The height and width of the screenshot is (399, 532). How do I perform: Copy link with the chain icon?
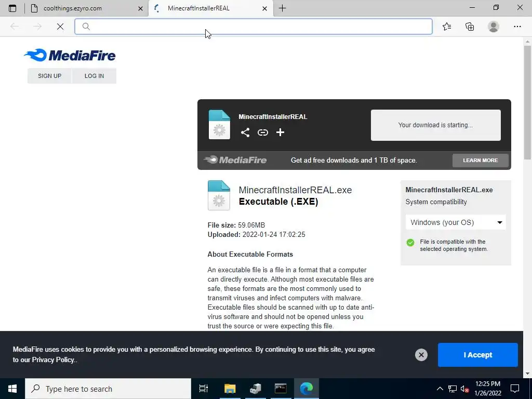tap(262, 132)
